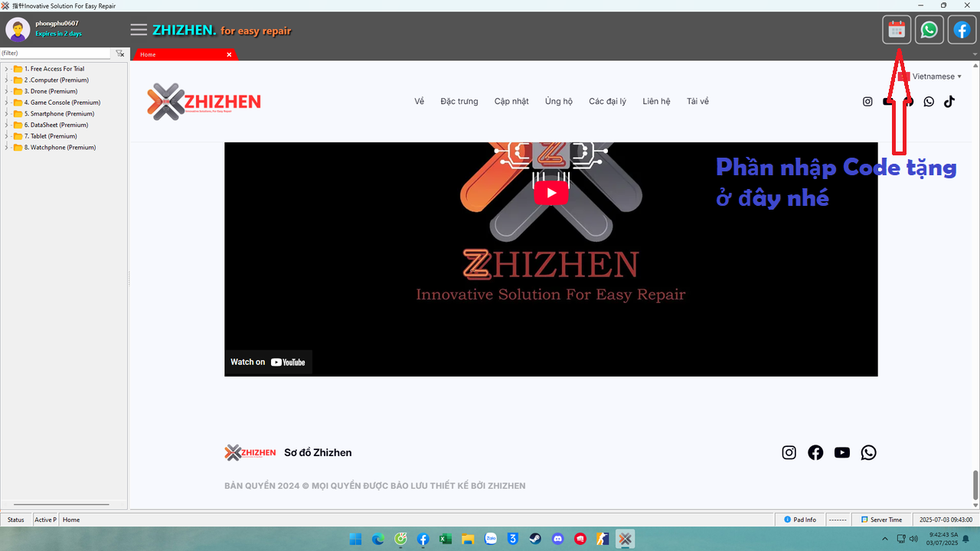Screen dimensions: 980x551
Task: Open the Facebook button in the top-right toolbar
Action: tap(962, 30)
